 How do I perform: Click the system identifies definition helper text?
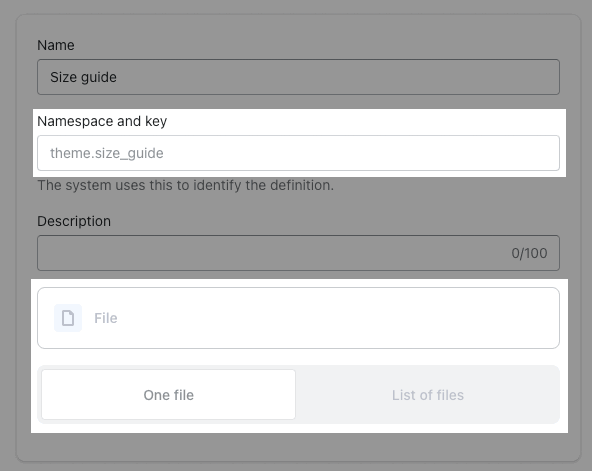click(185, 185)
